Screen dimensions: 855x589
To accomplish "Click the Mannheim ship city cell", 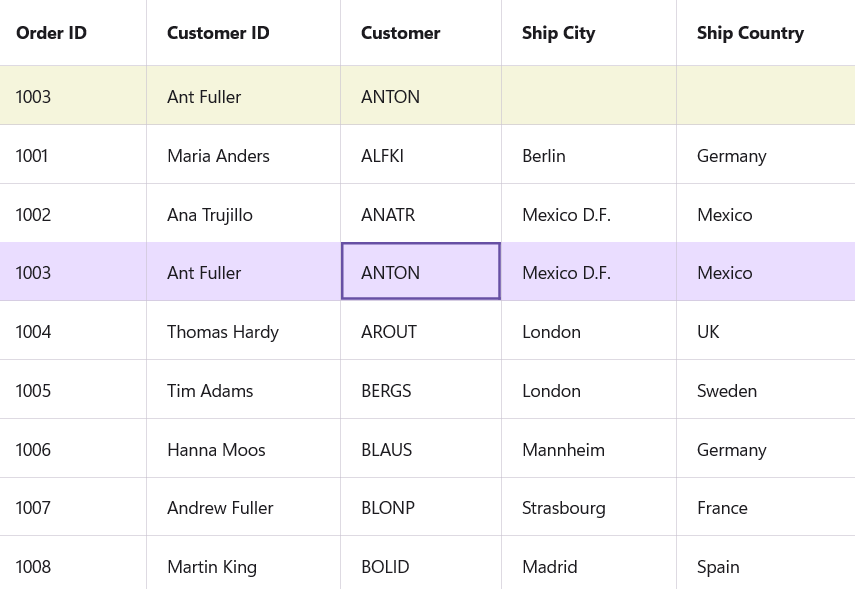I will 563,450.
